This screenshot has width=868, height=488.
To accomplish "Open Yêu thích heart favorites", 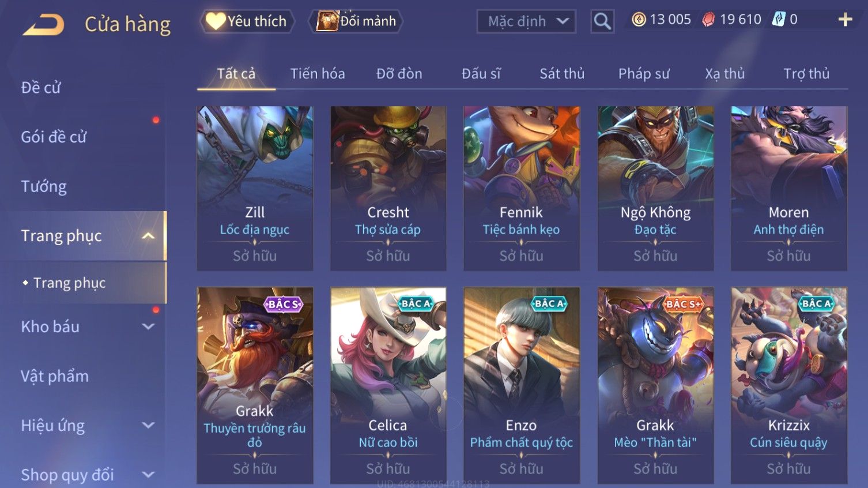I will point(247,21).
